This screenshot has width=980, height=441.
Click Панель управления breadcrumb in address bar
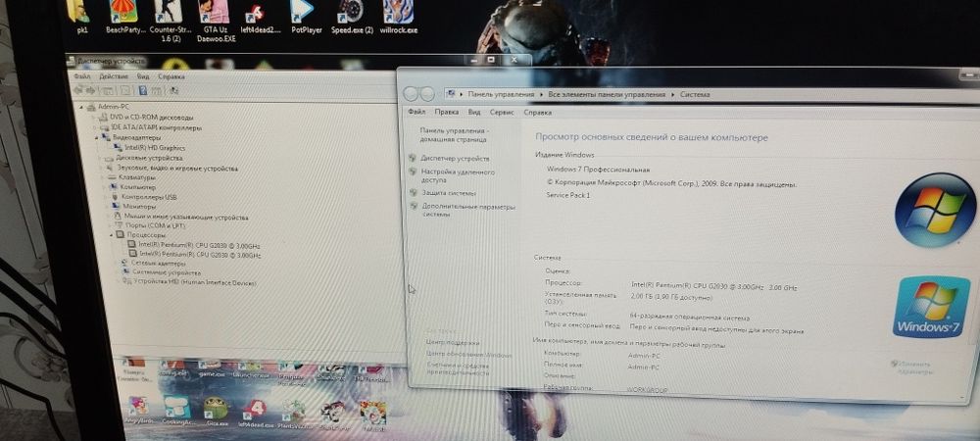(x=501, y=94)
